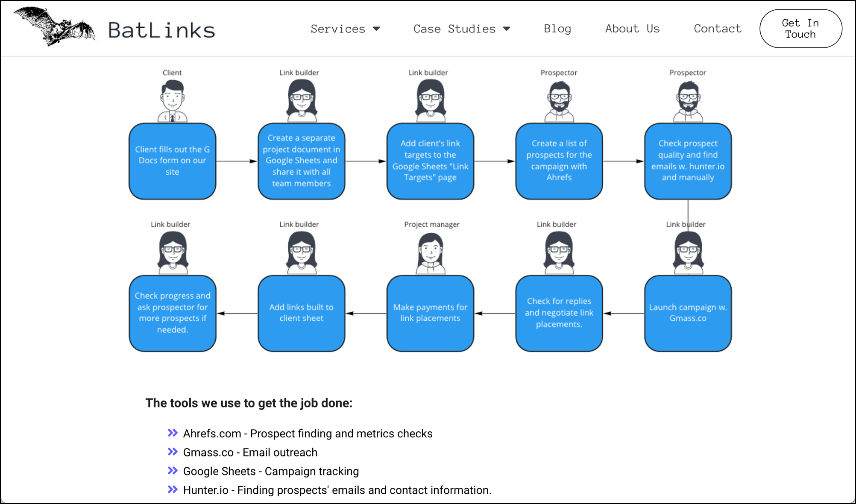Click the chevron bullet beside Ahrefs.com
Viewport: 856px width, 504px height.
(x=173, y=433)
